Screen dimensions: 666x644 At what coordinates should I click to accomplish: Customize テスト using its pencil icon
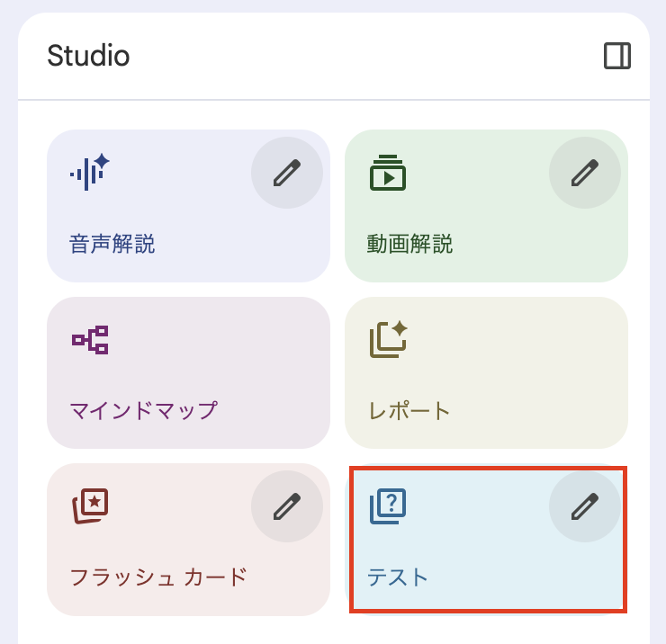coord(585,506)
